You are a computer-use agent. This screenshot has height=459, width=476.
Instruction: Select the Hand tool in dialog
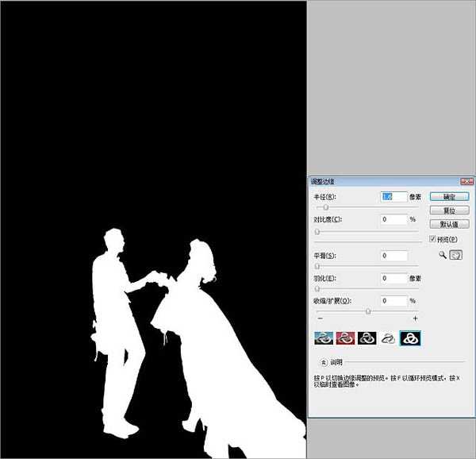tap(456, 255)
